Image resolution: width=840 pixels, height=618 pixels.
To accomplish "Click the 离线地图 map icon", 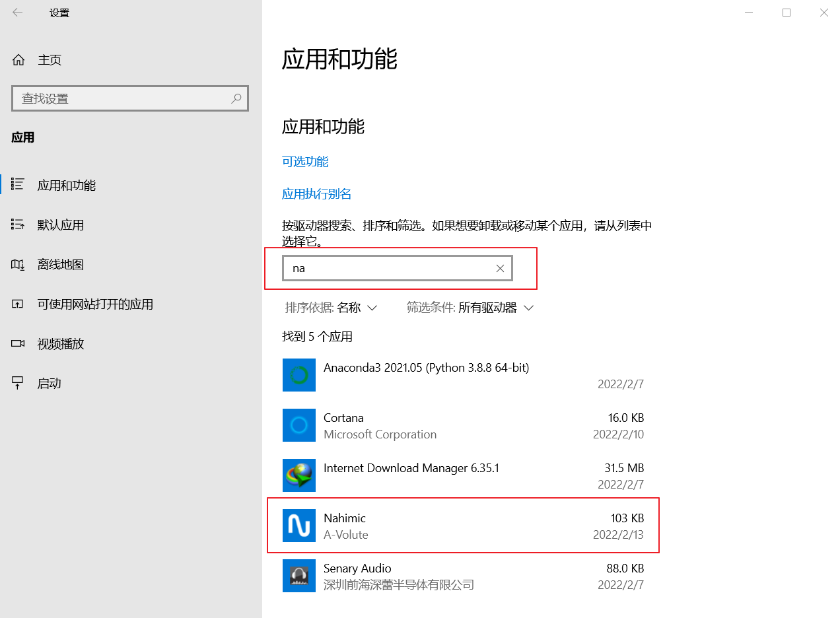I will pos(18,265).
